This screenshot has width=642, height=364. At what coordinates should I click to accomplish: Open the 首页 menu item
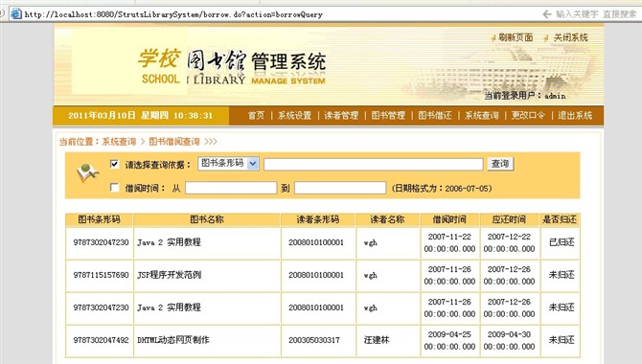[x=256, y=116]
